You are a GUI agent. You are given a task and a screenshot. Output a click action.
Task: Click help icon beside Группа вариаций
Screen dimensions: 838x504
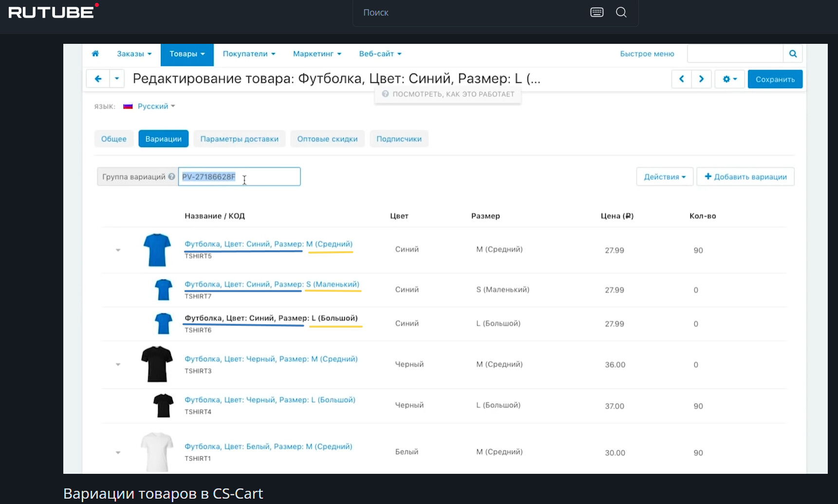click(x=171, y=177)
